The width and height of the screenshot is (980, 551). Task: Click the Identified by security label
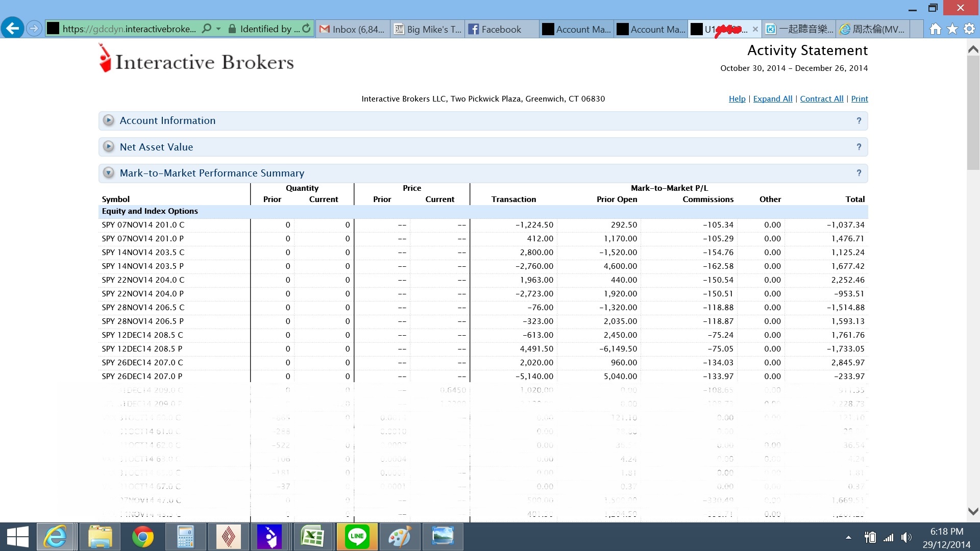pyautogui.click(x=270, y=29)
